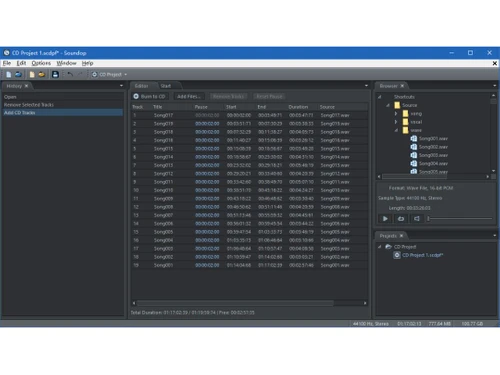This screenshot has height=375, width=500.
Task: Select Add CD Tracks history entry
Action: [63, 113]
